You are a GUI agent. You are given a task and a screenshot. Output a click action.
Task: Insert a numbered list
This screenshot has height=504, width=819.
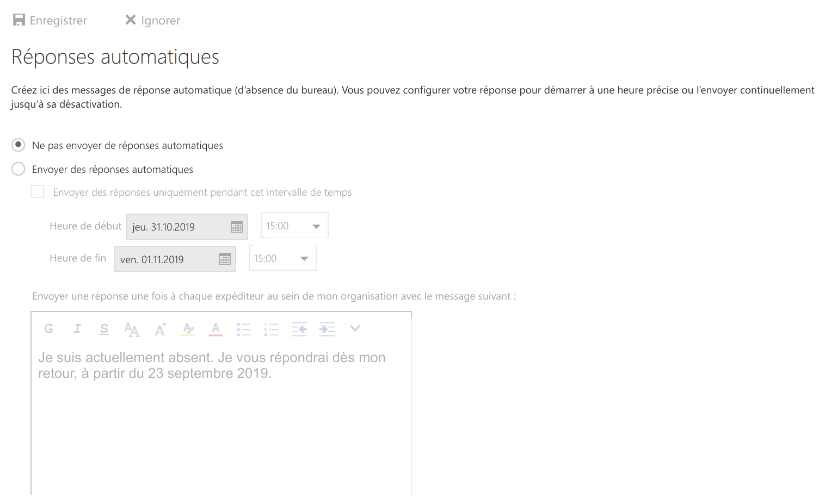point(271,329)
